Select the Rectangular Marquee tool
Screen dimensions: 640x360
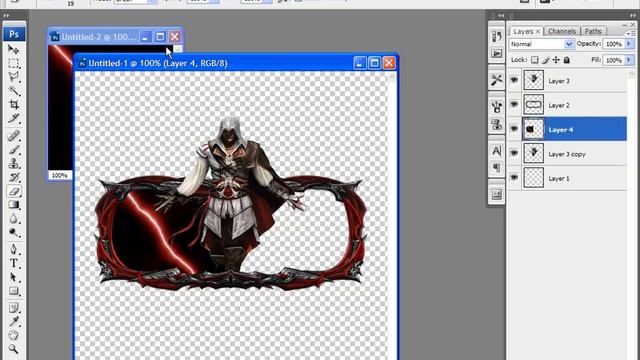[x=13, y=63]
